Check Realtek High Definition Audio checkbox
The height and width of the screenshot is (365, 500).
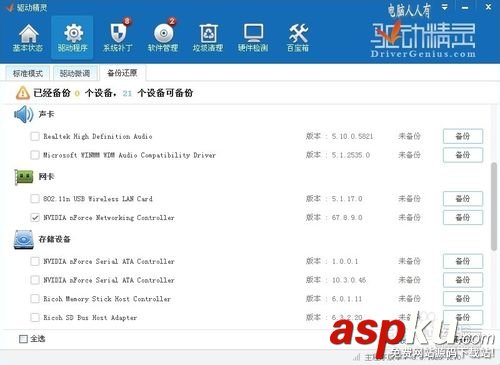coord(35,136)
